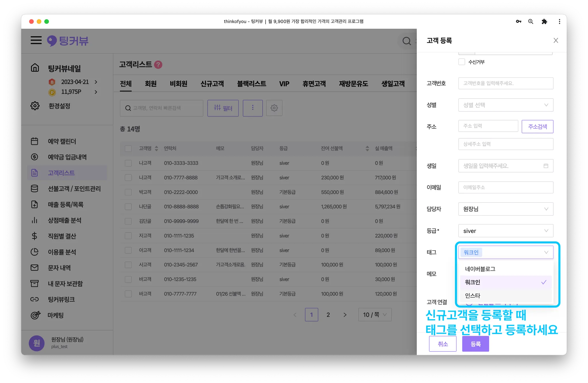The height and width of the screenshot is (383, 588).
Task: Click the browser extensions puzzle icon
Action: [544, 22]
